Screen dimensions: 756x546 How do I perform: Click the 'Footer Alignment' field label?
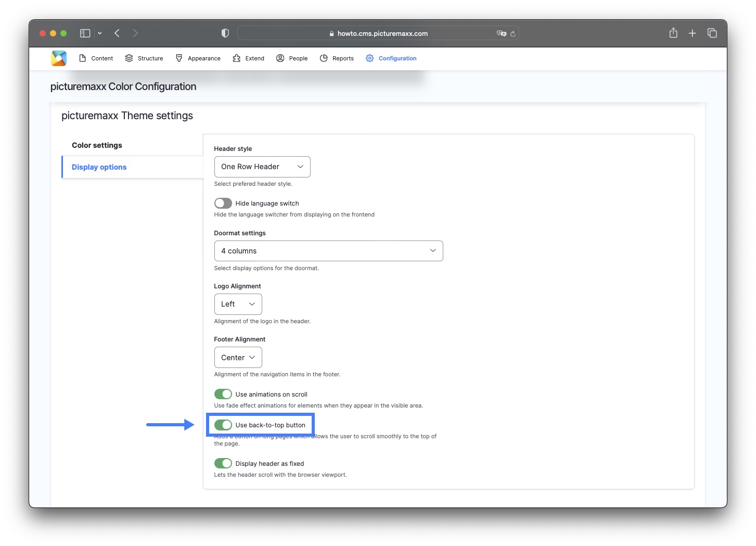(x=239, y=339)
